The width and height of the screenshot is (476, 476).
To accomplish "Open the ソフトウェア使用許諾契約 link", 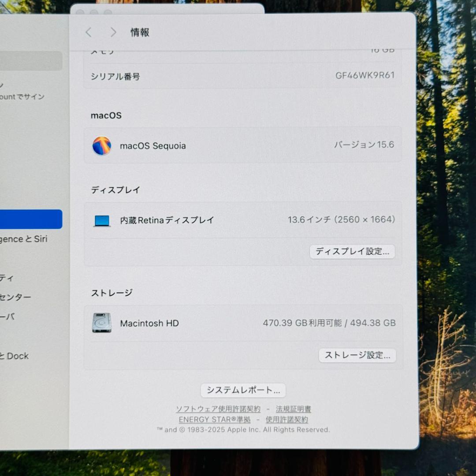I will click(219, 409).
